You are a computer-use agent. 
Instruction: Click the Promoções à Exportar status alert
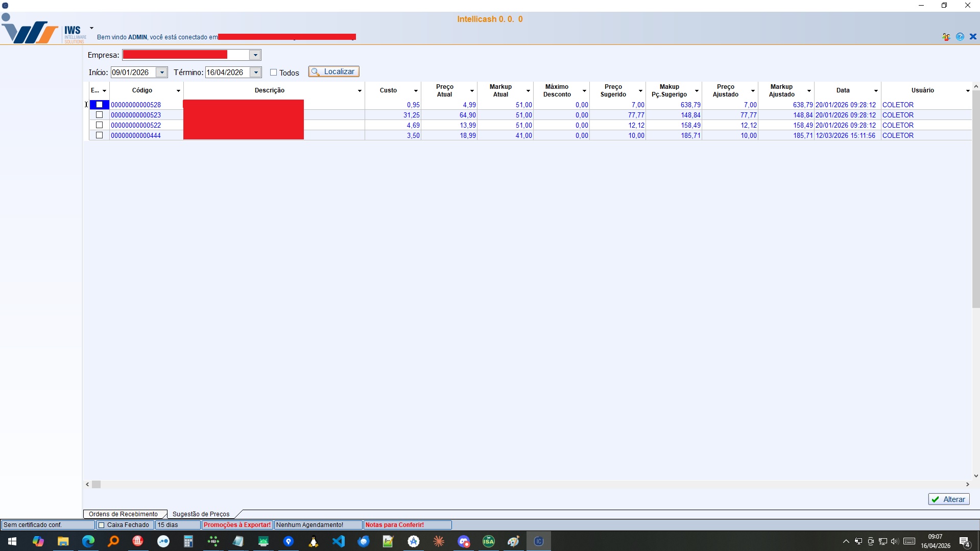click(x=237, y=525)
